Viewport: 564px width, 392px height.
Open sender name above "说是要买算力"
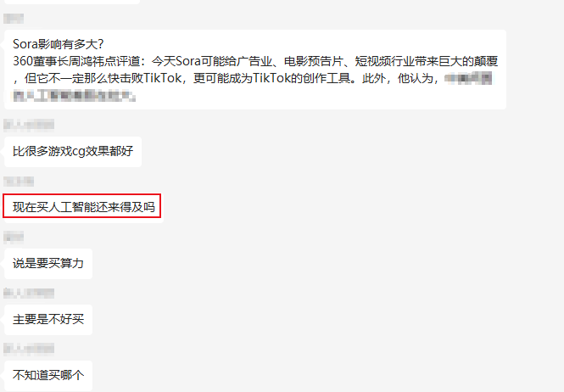pyautogui.click(x=14, y=237)
